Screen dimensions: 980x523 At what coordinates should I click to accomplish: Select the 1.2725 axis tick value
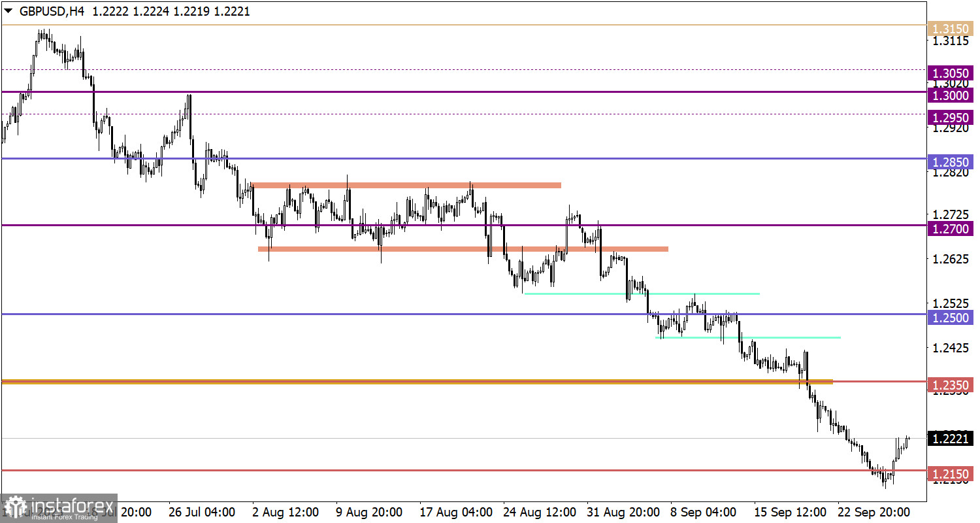click(951, 214)
